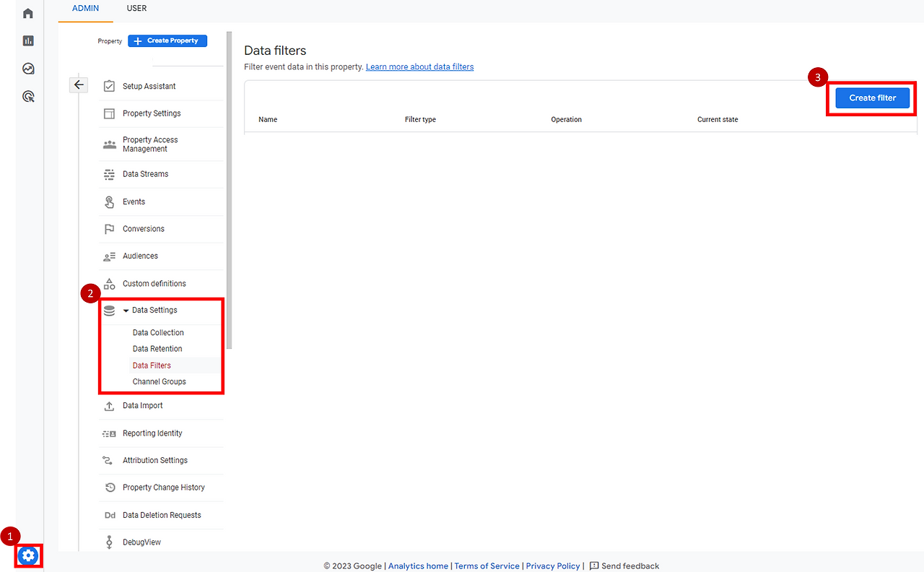Click the Attribution Settings path icon

point(109,460)
